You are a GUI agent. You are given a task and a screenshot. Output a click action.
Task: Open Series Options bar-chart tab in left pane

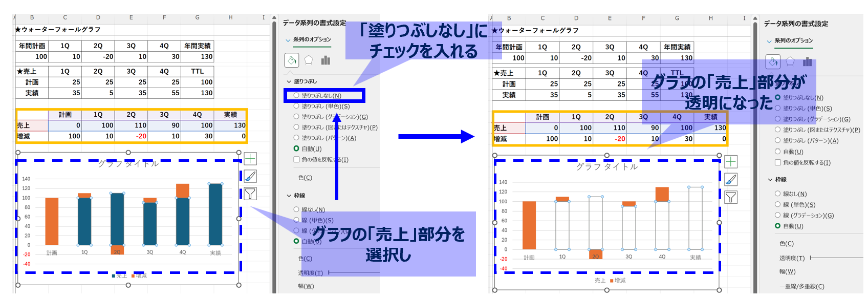point(325,60)
